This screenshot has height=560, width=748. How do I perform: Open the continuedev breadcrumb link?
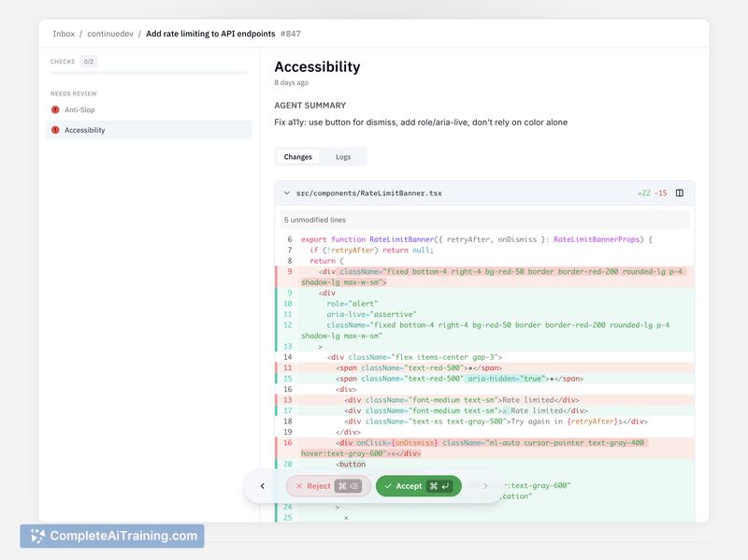pyautogui.click(x=109, y=34)
